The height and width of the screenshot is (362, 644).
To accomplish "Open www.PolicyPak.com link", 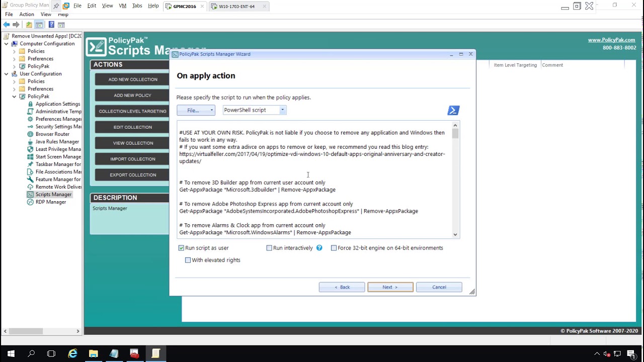I will (611, 40).
